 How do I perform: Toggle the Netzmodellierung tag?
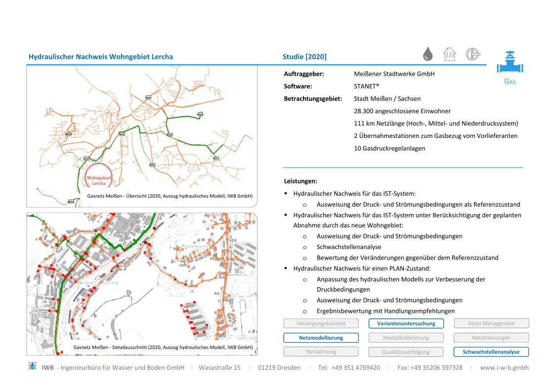(321, 338)
